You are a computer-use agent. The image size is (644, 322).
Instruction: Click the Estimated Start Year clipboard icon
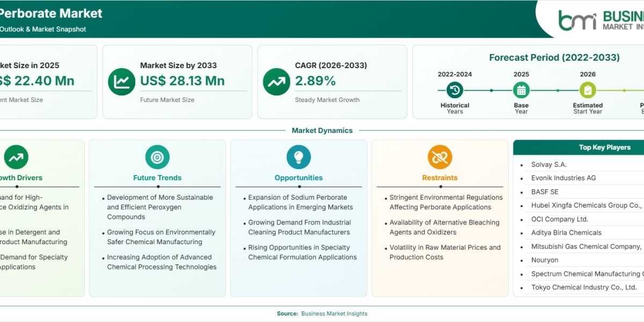588,90
